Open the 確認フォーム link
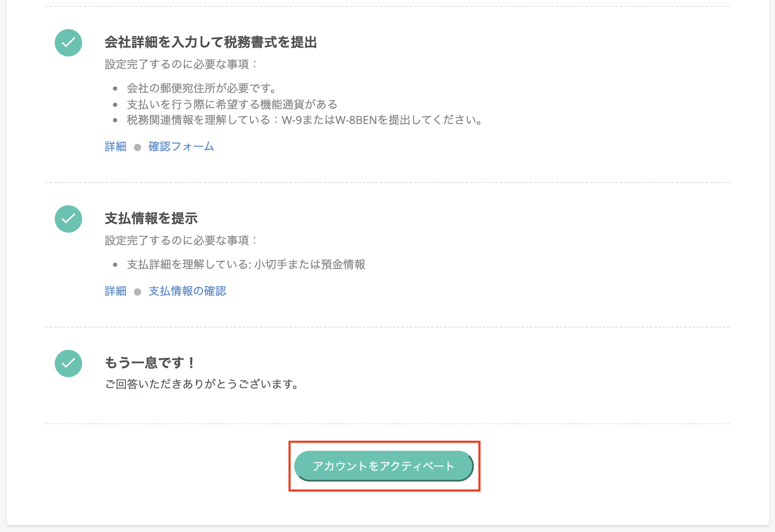Viewport: 775px width, 532px height. 181,147
